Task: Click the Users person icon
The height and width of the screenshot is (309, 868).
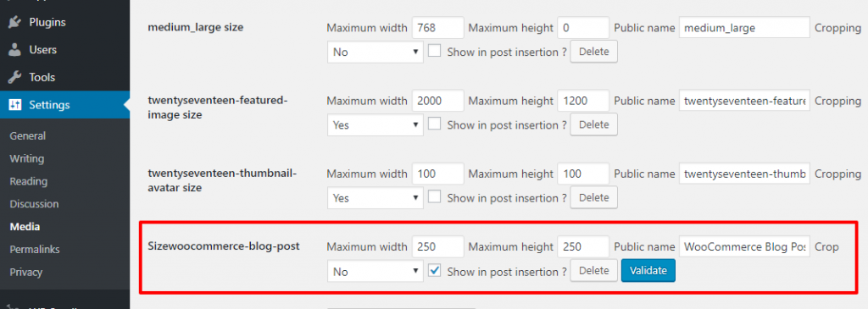Action: [15, 50]
